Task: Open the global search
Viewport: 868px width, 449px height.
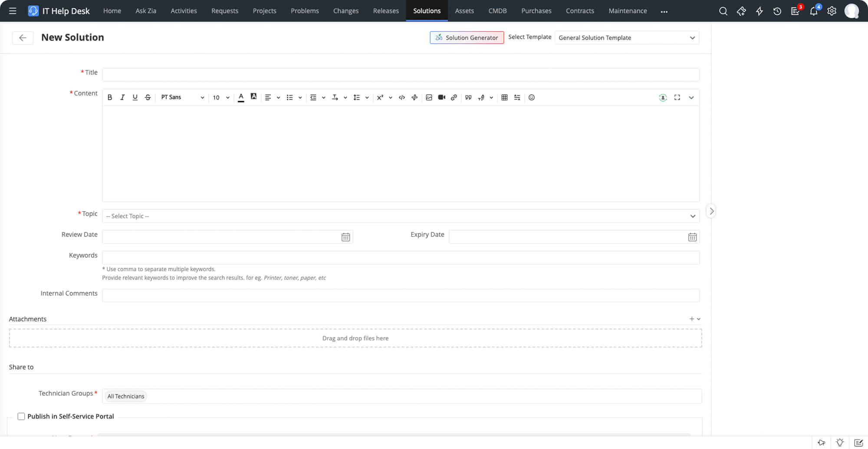Action: click(x=723, y=11)
